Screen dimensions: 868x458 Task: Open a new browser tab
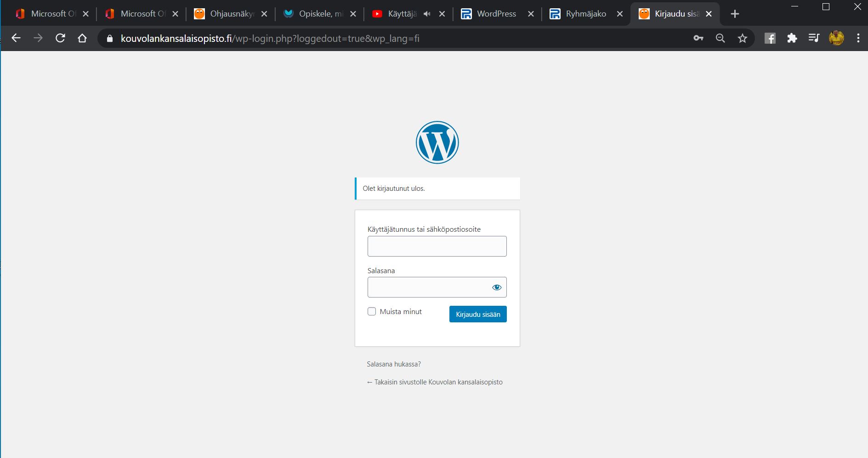pyautogui.click(x=735, y=14)
